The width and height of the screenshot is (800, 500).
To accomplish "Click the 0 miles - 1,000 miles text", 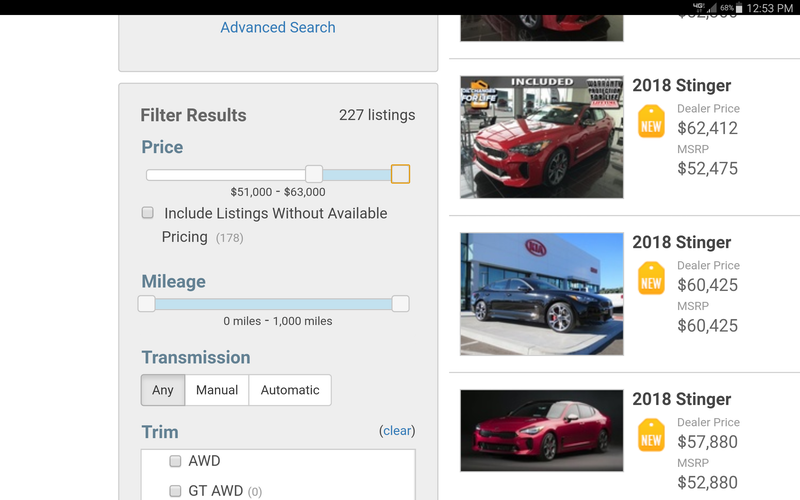I will [278, 321].
